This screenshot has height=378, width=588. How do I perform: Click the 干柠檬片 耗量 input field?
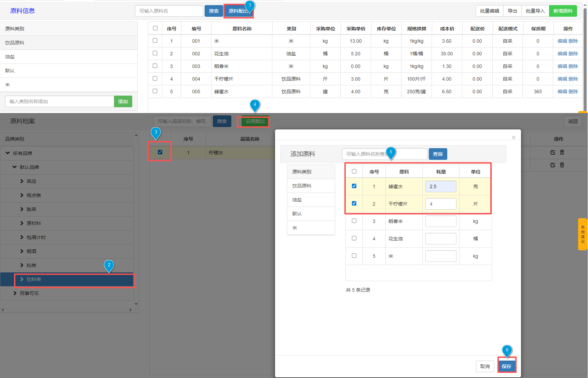point(440,204)
